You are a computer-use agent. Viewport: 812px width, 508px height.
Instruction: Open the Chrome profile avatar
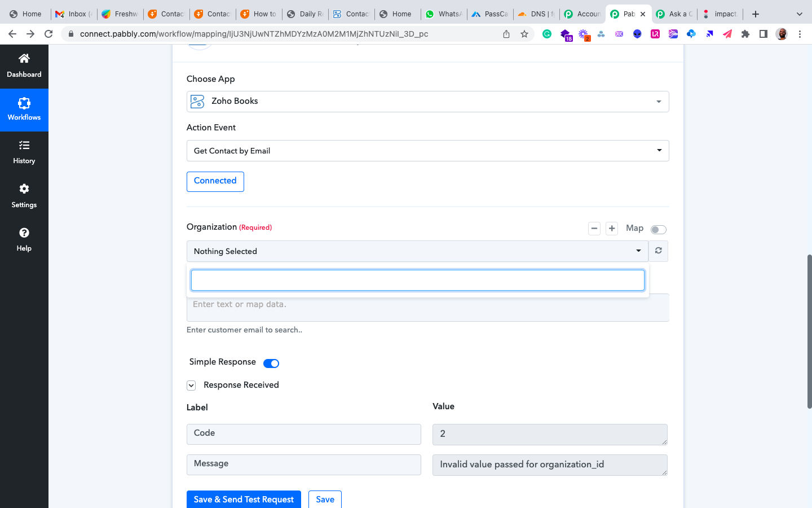click(782, 34)
